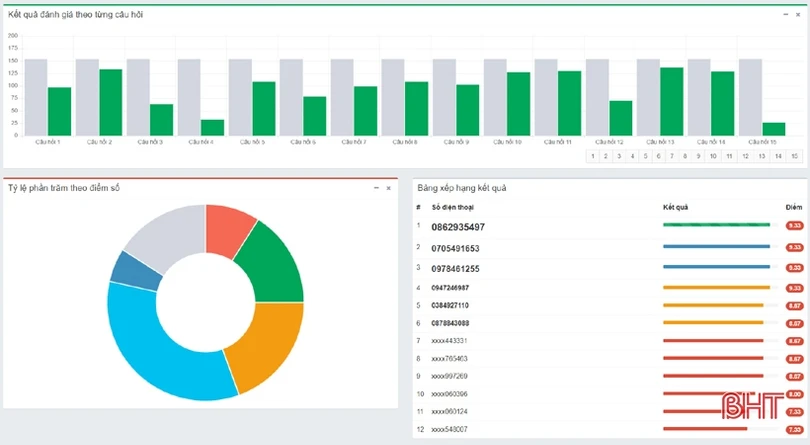Close the Kết quả đánh giá chart panel
This screenshot has width=810, height=445.
tap(798, 16)
